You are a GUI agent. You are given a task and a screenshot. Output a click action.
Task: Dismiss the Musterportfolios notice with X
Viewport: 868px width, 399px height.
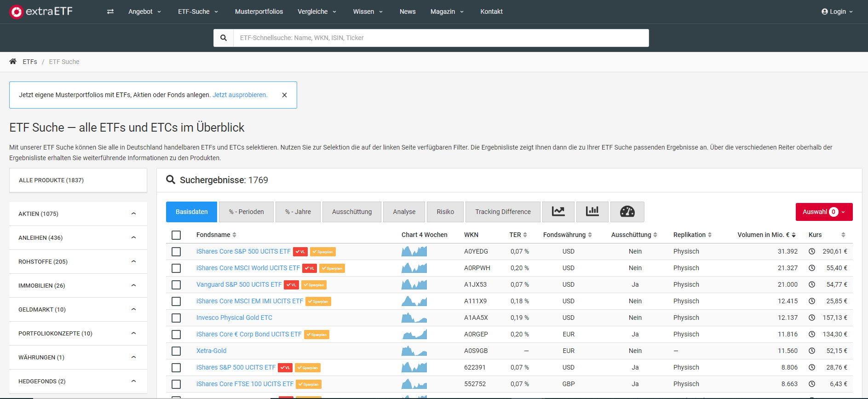click(284, 95)
